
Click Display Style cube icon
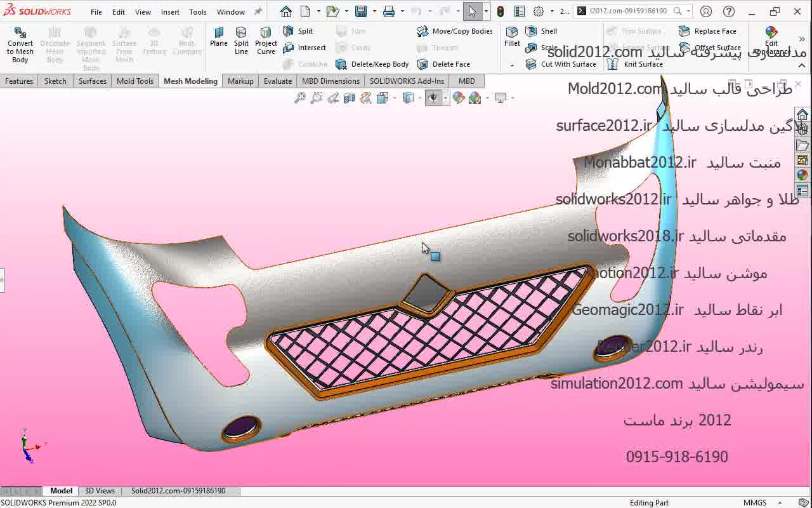coord(409,98)
